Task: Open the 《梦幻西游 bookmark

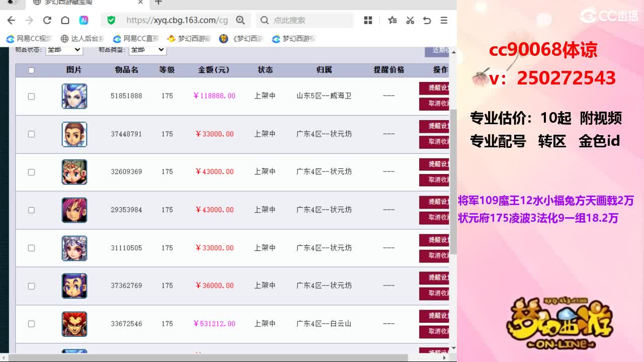Action: click(x=242, y=39)
